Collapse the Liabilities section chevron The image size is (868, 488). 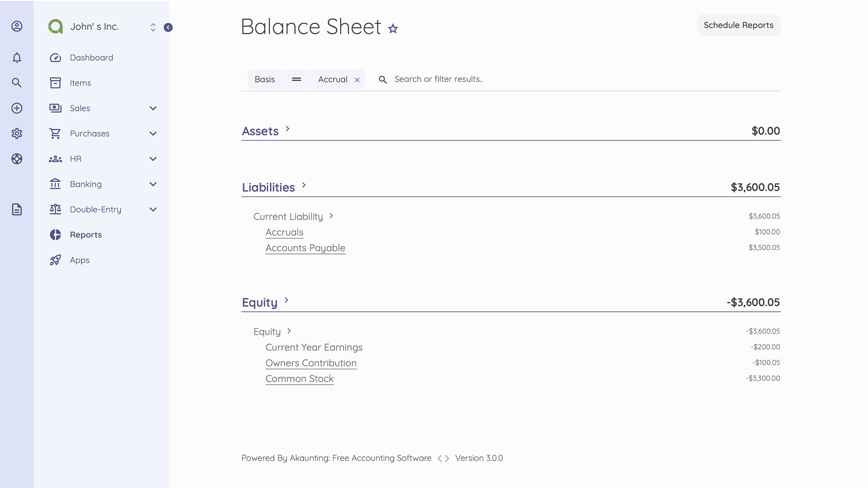pyautogui.click(x=304, y=185)
